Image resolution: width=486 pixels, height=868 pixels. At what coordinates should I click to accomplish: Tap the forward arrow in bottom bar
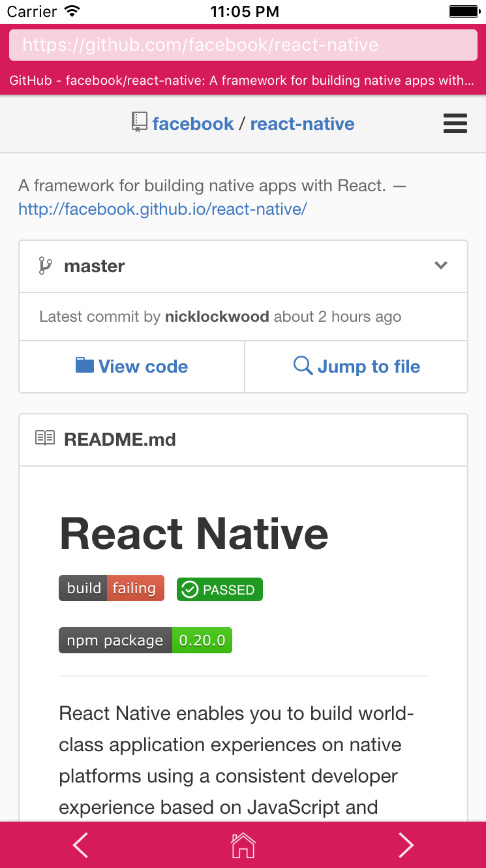pyautogui.click(x=406, y=845)
